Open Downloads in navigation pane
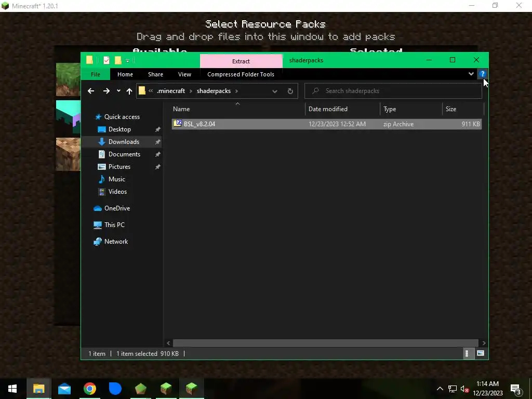532x399 pixels. click(124, 142)
